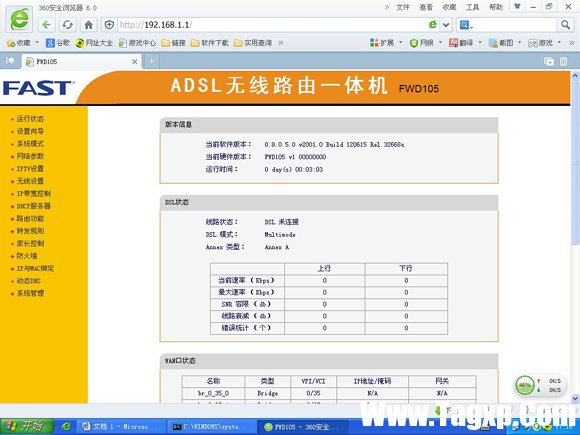The width and height of the screenshot is (580, 435).
Task: Open the 截图 screenshot tool
Action: 501,43
